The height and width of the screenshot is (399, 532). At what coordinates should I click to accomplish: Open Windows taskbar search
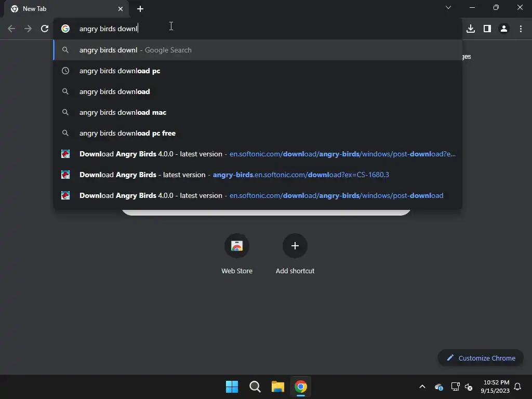coord(255,387)
